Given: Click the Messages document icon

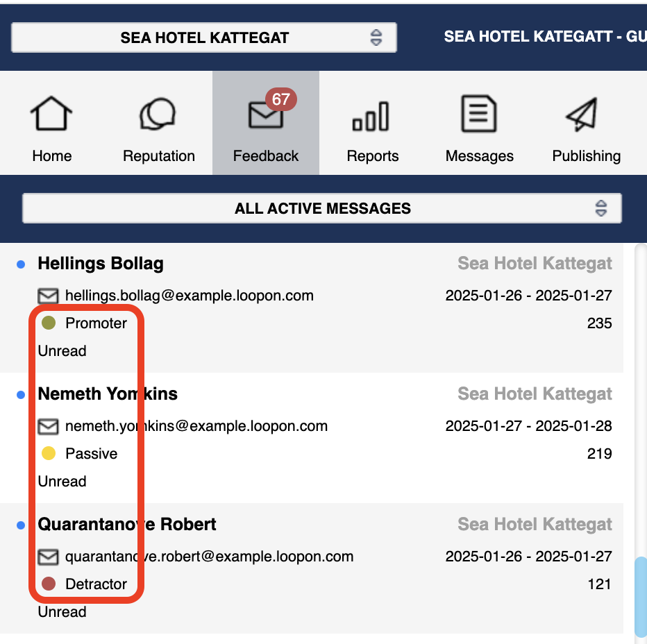Looking at the screenshot, I should click(479, 115).
